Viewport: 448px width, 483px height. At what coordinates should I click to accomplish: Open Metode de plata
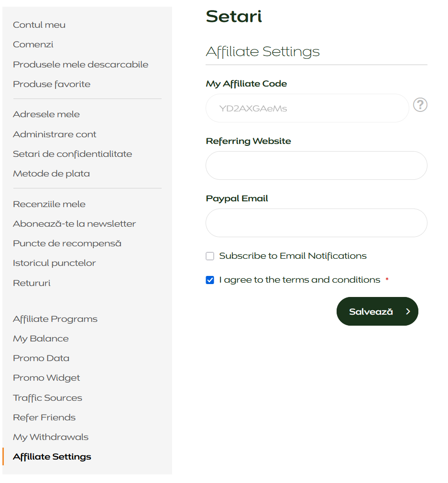pyautogui.click(x=52, y=174)
